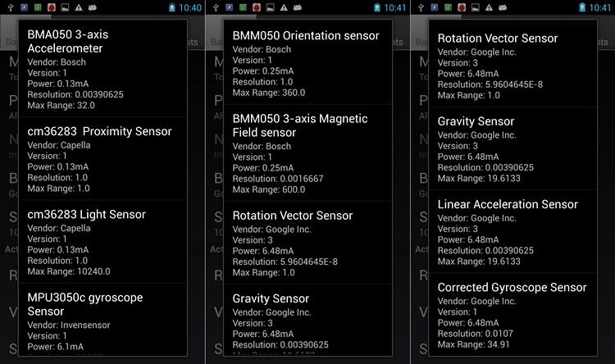
Task: Select 'Gravity Sensor' in third phone screen
Action: 476,121
